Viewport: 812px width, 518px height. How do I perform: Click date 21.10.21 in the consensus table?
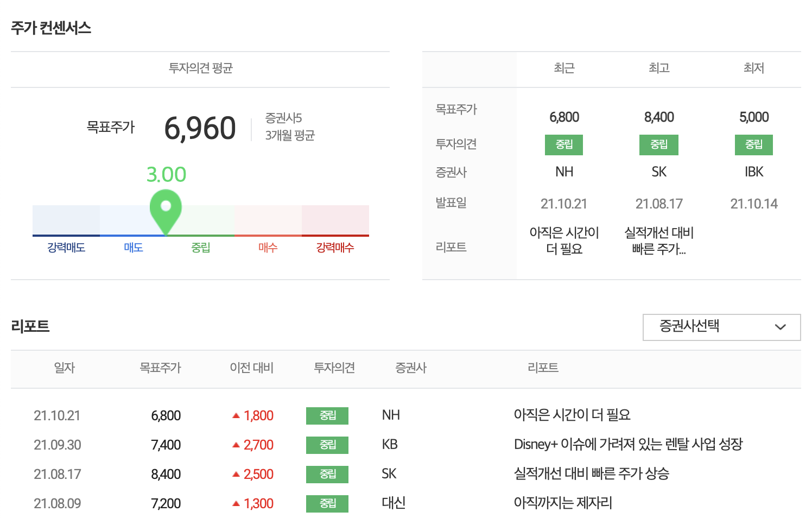(x=564, y=204)
